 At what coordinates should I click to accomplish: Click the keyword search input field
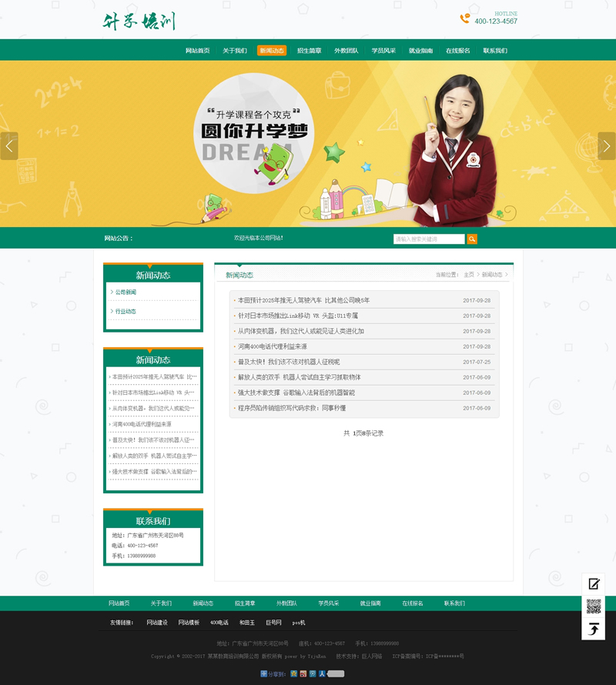coord(429,239)
